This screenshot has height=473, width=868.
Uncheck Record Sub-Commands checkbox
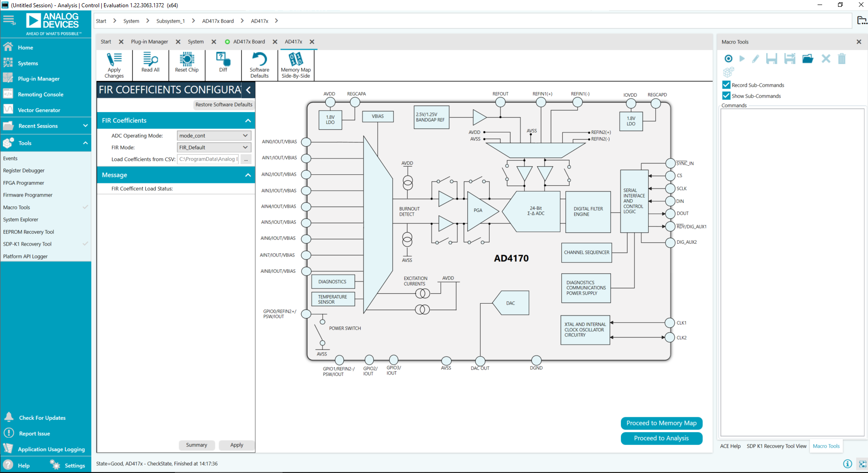pos(726,85)
